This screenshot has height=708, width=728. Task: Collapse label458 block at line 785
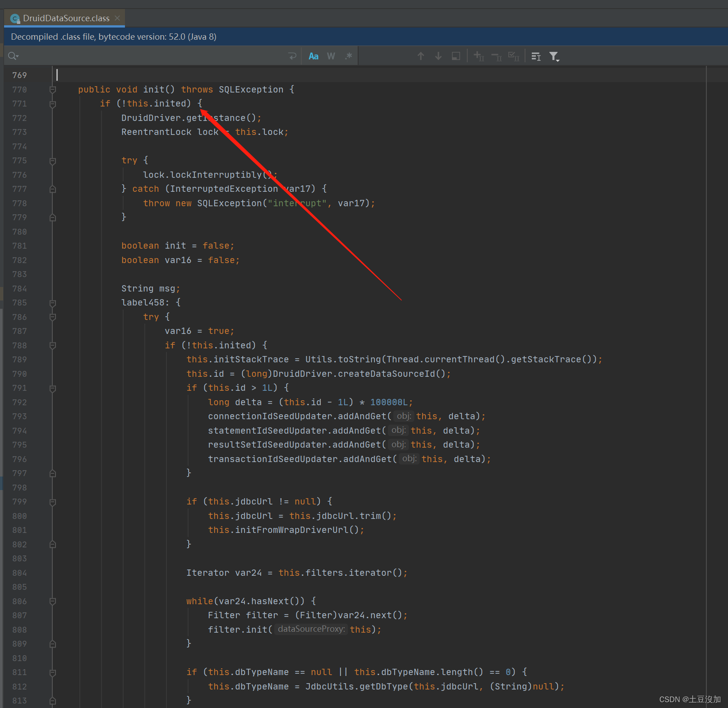click(53, 303)
